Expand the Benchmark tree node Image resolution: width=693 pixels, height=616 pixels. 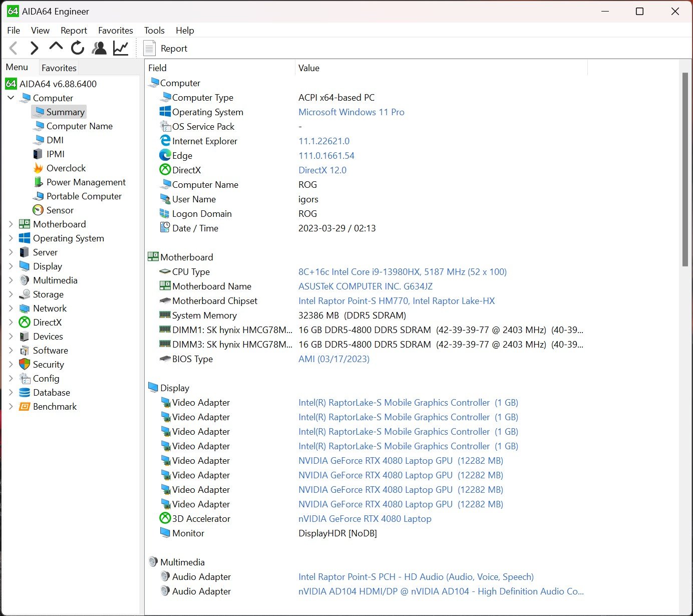11,406
